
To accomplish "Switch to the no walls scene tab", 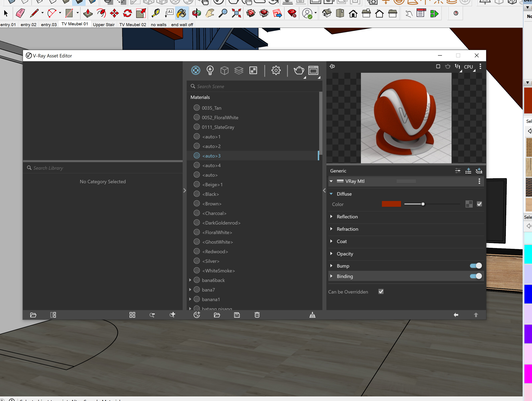I will click(x=159, y=25).
